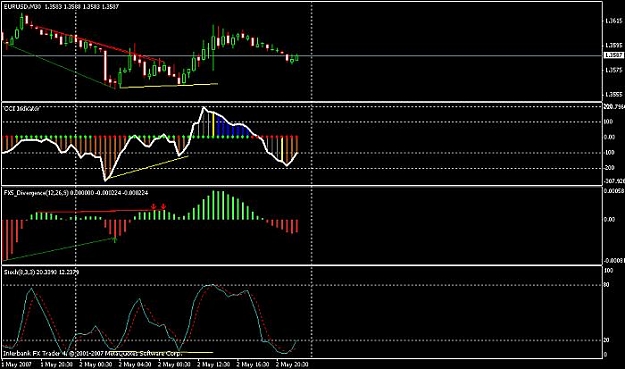625x369 pixels.
Task: Click the highlighted current price label 1.3587
Action: coord(614,55)
